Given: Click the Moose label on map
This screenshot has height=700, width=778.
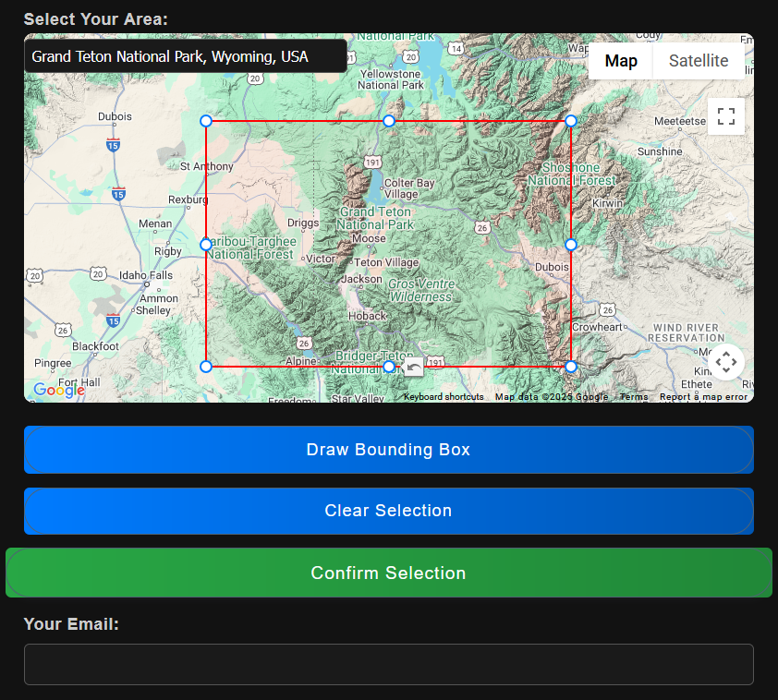Looking at the screenshot, I should 370,238.
